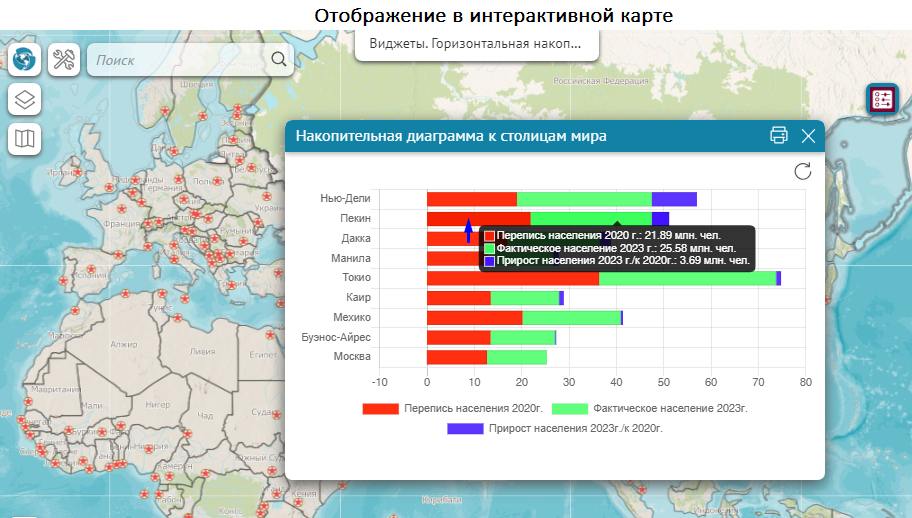Open the wrench and screwdriver tools menu
912x518 pixels.
click(x=65, y=60)
